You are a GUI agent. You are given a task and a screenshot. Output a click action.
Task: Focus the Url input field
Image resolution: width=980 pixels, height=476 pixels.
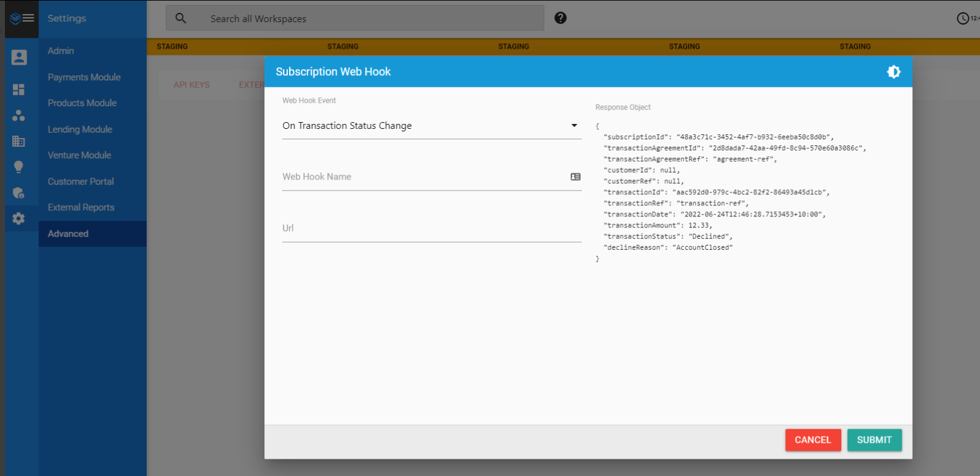click(431, 228)
